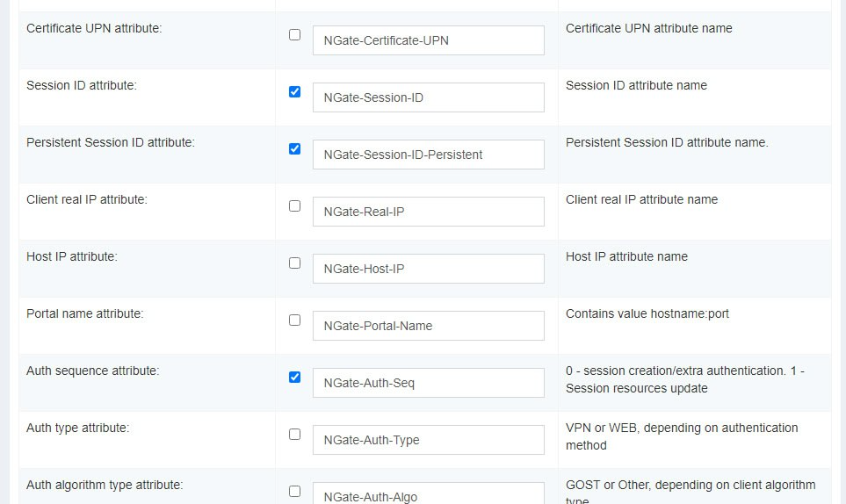The height and width of the screenshot is (504, 846).
Task: Tick the Client real IP attribute checkbox
Action: coord(294,205)
